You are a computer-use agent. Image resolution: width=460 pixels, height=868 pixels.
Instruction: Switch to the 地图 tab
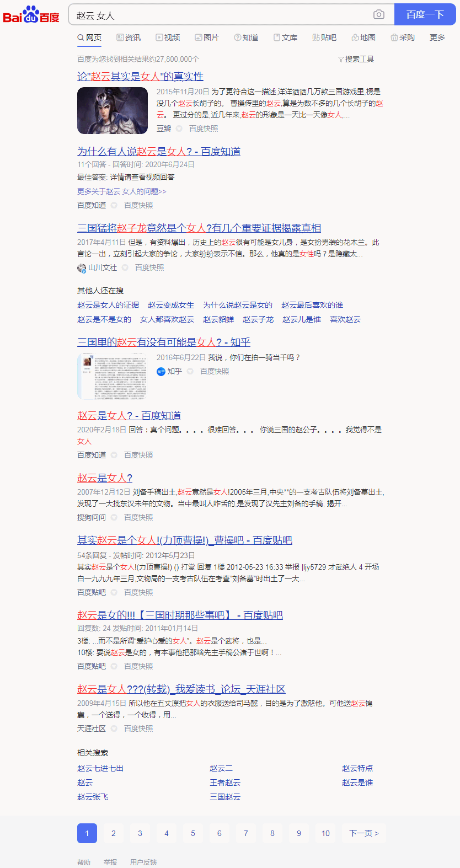363,37
